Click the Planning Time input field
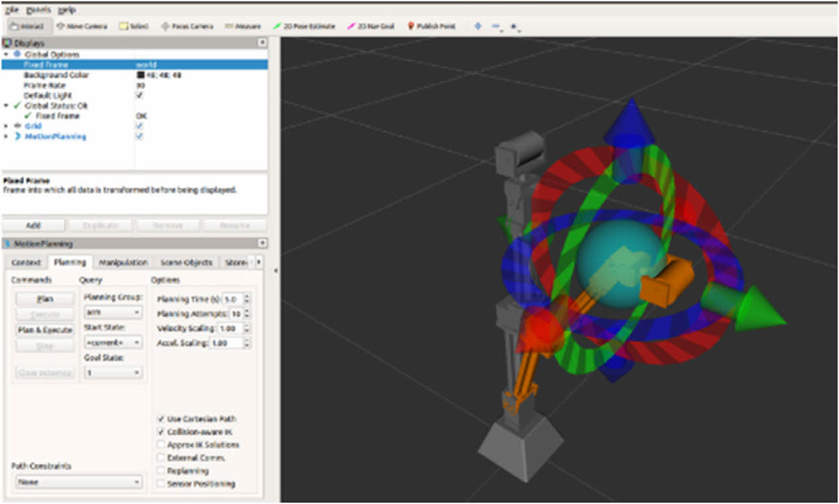Image resolution: width=839 pixels, height=504 pixels. [232, 300]
